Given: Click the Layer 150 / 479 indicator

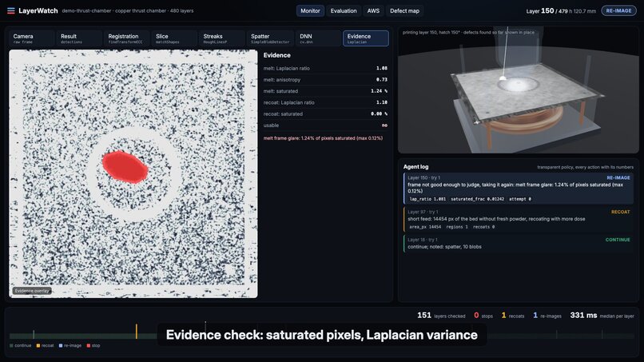Looking at the screenshot, I should pyautogui.click(x=547, y=10).
